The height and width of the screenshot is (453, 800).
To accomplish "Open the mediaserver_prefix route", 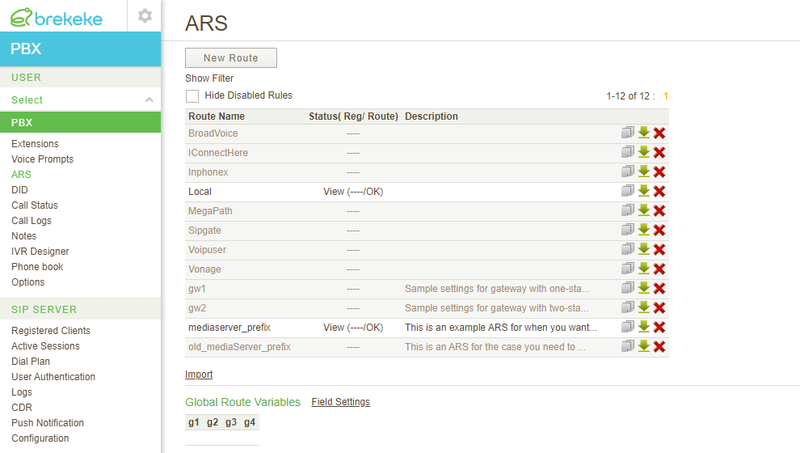I will pyautogui.click(x=229, y=328).
